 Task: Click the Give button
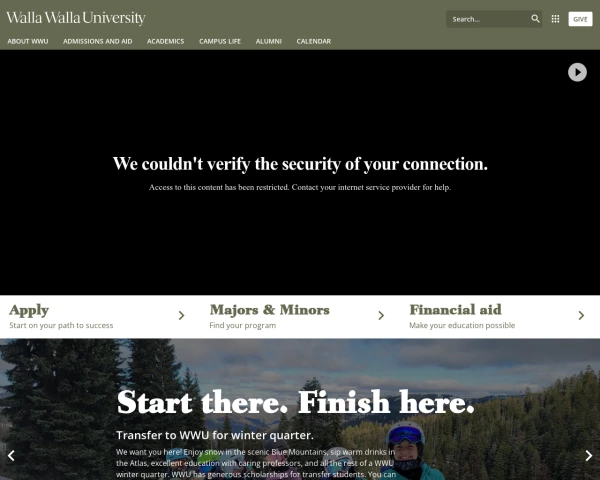[580, 19]
